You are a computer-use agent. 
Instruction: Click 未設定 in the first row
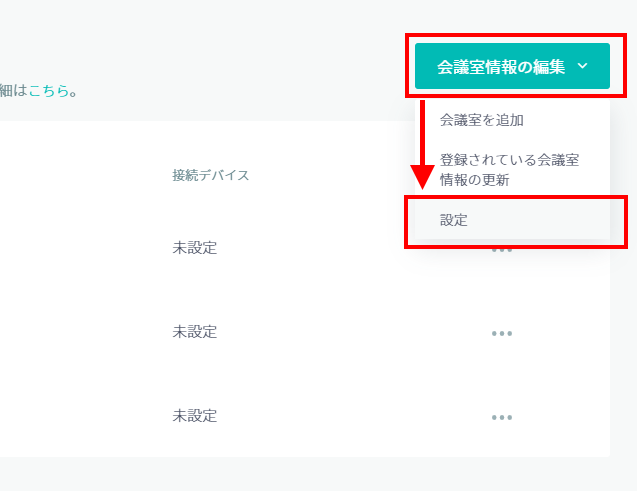pyautogui.click(x=195, y=248)
